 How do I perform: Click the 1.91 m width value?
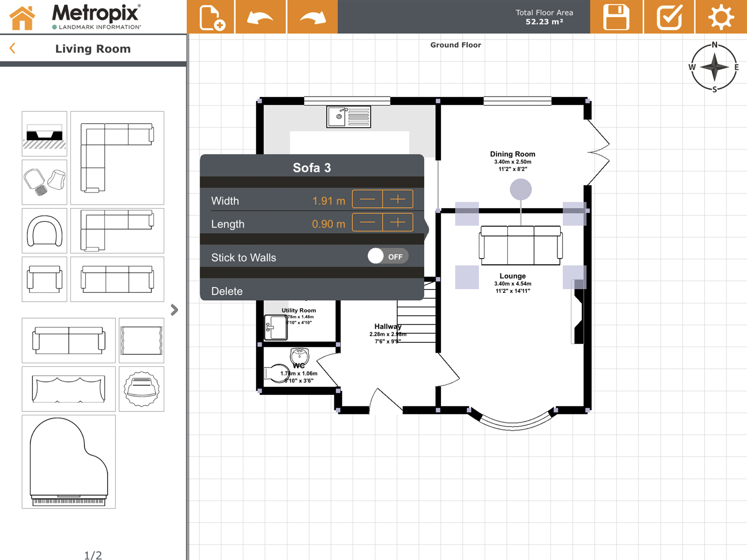pyautogui.click(x=329, y=201)
